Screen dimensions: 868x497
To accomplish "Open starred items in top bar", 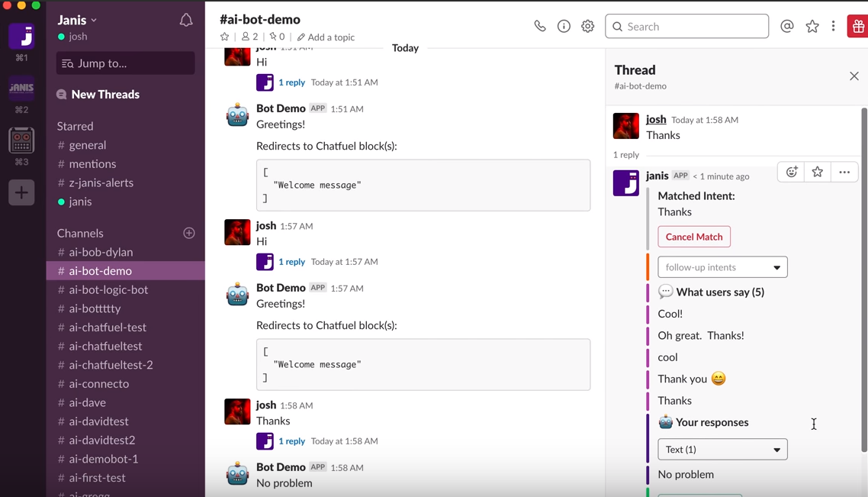I will coord(812,26).
